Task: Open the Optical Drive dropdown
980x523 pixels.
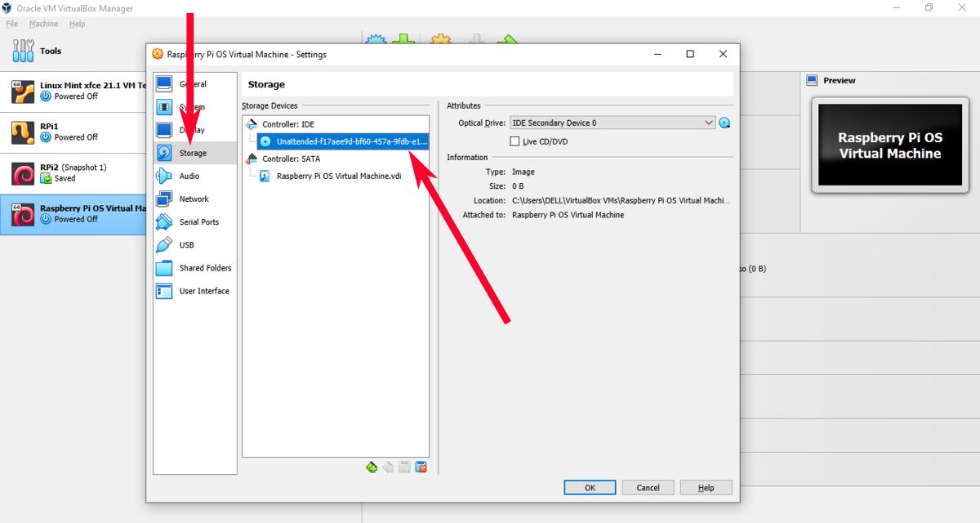Action: pos(709,123)
